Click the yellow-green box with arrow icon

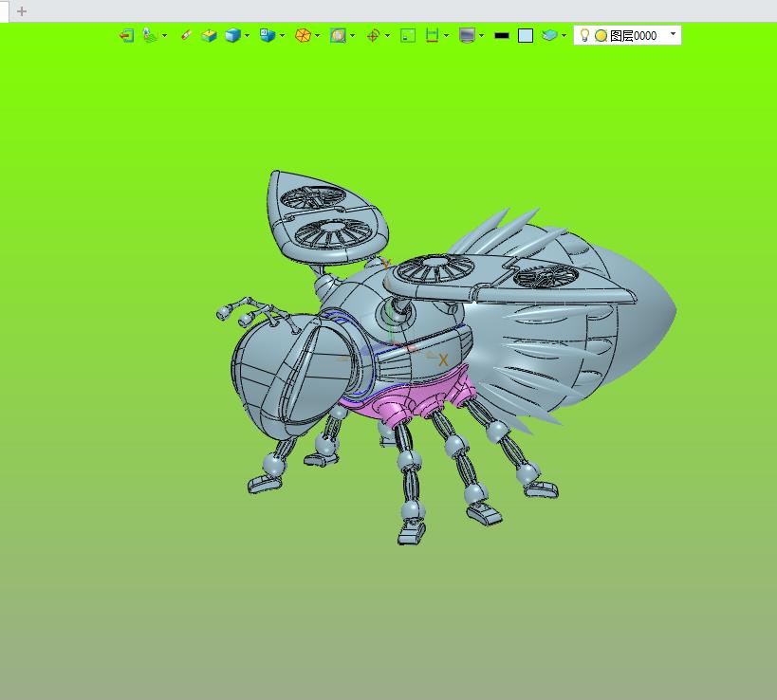tap(209, 36)
